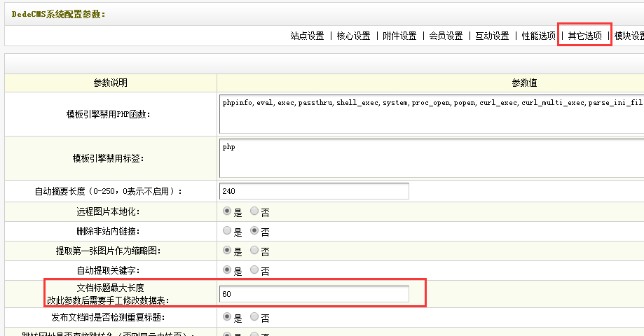Switch to the 性能选项 tab
644x336 pixels.
538,36
